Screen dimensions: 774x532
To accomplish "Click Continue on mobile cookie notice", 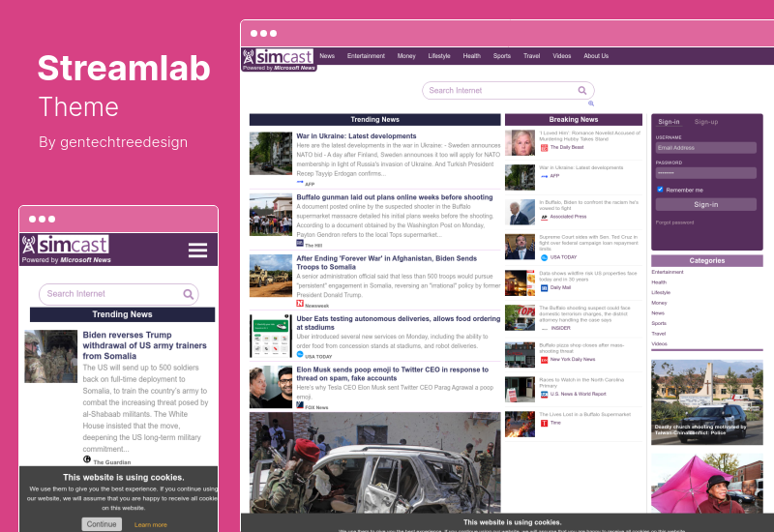I will (102, 524).
